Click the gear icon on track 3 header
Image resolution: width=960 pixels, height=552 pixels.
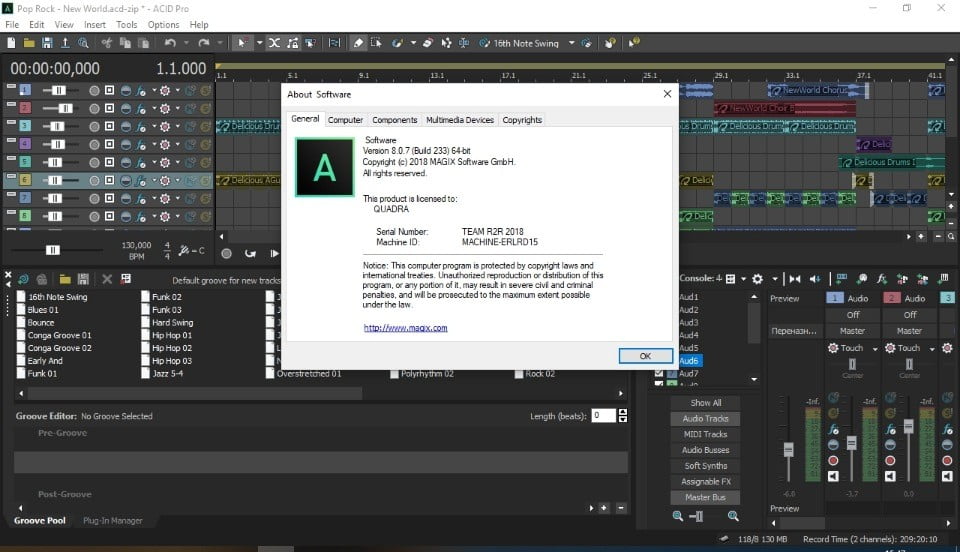click(x=165, y=127)
